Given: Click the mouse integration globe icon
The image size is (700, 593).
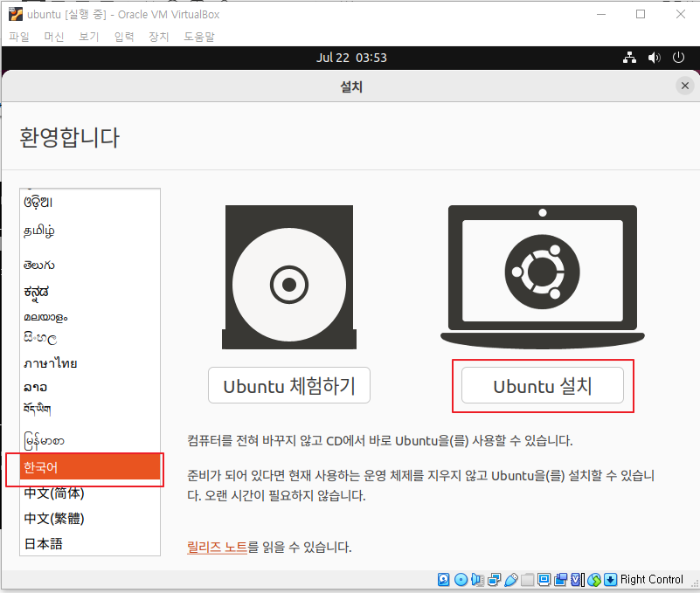Looking at the screenshot, I should pos(594,579).
